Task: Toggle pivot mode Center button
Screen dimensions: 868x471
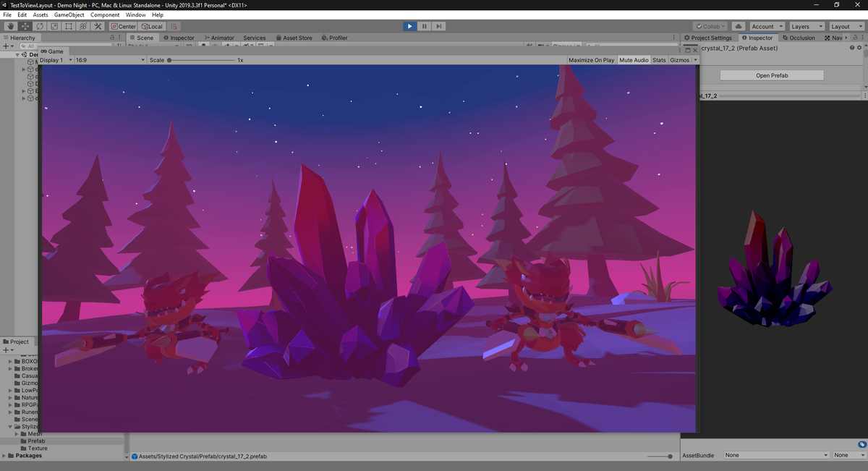Action: click(x=123, y=26)
